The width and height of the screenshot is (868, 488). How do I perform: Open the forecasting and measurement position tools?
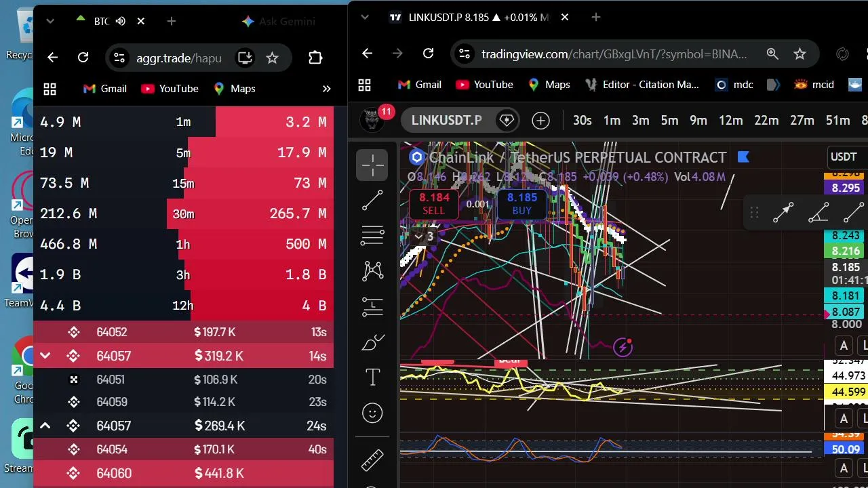pos(372,306)
